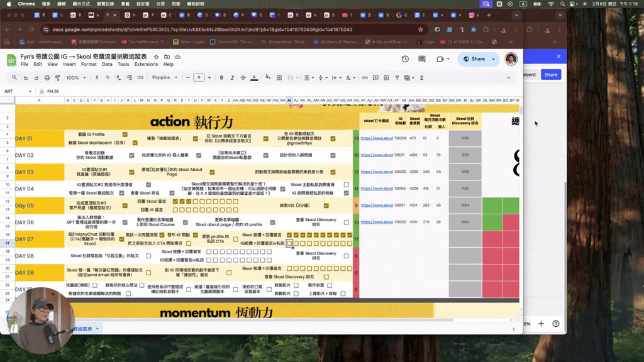The image size is (644, 362).
Task: Check the DAY 06 Skool Discovery 排名 checkbox
Action: pyautogui.click(x=347, y=222)
